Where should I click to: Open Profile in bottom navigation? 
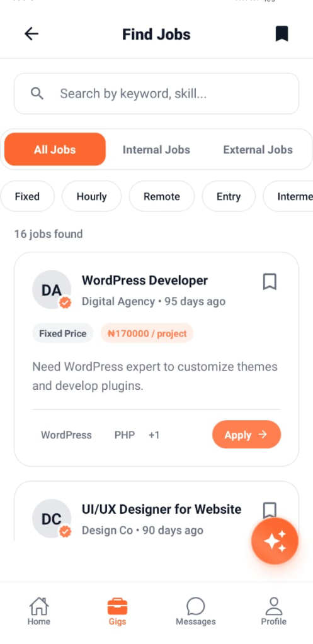click(274, 611)
